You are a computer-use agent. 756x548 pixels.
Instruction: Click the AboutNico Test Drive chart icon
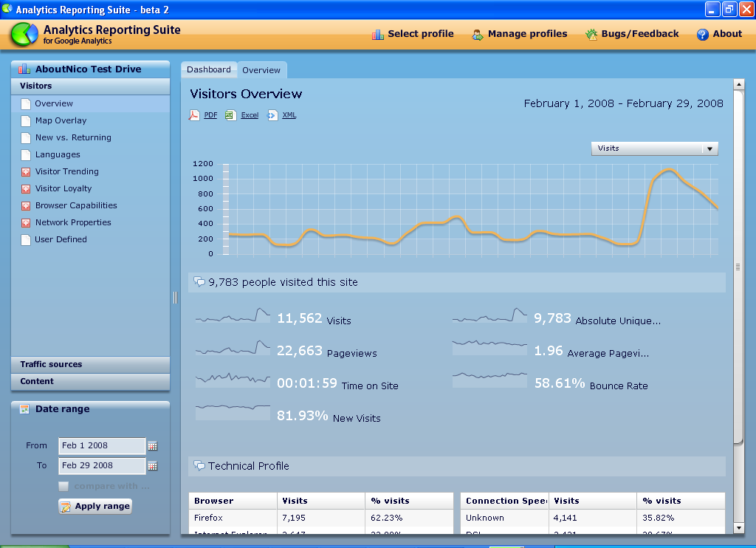24,69
